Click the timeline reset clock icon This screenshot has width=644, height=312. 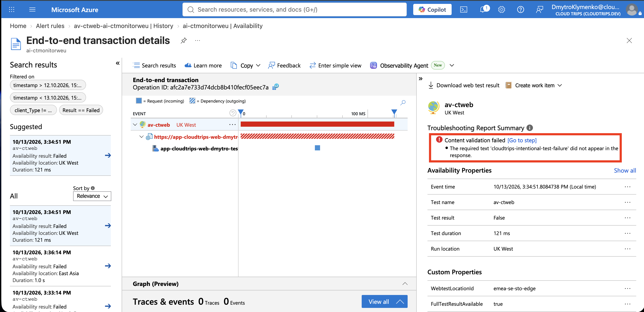(x=232, y=113)
